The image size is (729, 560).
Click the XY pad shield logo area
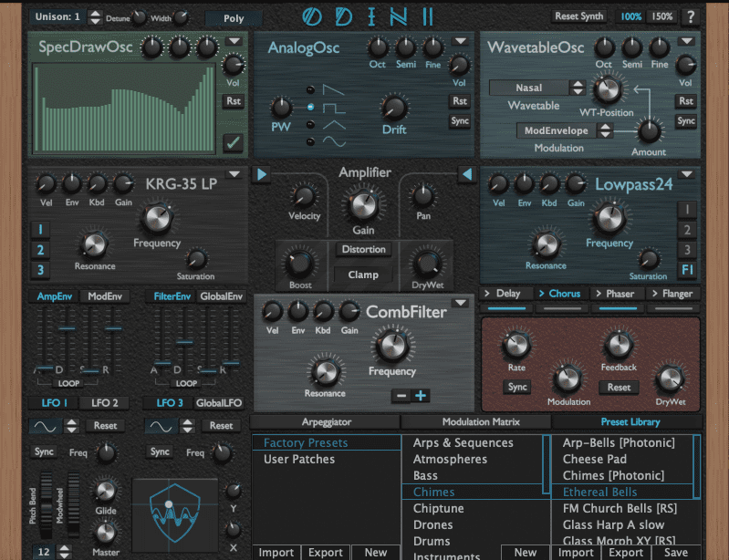tap(175, 513)
